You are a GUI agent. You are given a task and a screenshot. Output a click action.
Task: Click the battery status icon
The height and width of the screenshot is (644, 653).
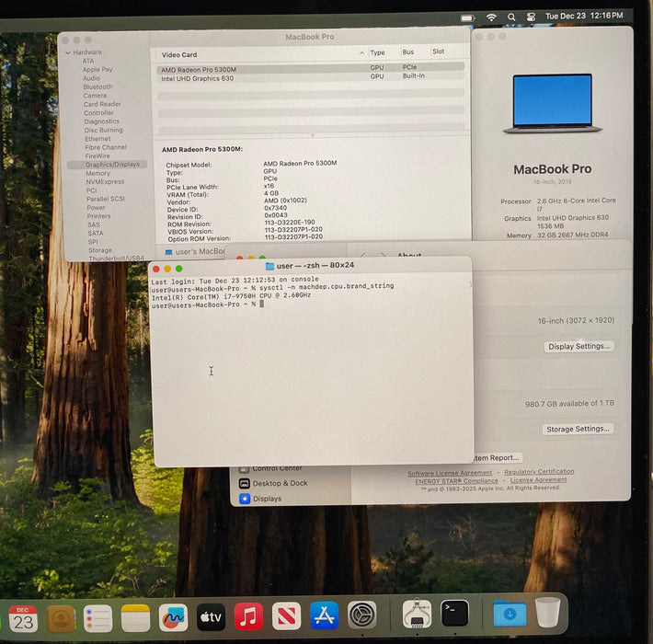tap(468, 17)
